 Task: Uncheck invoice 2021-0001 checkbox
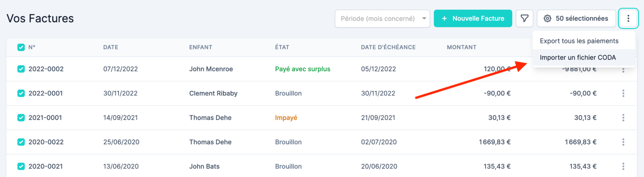click(21, 118)
